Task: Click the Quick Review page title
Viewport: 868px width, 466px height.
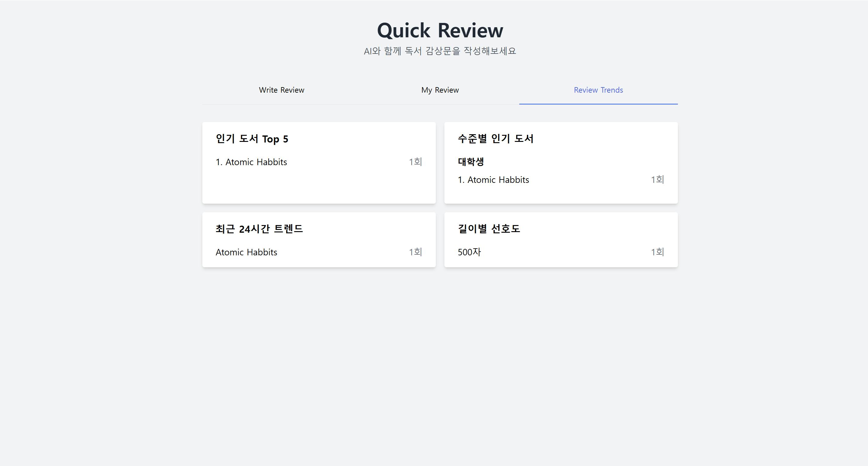Action: [x=440, y=30]
